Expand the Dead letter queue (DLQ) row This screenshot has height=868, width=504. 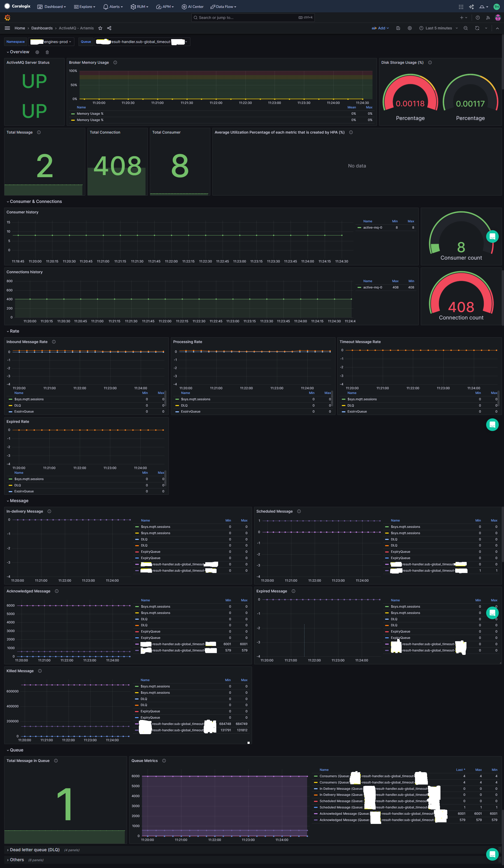(x=34, y=850)
